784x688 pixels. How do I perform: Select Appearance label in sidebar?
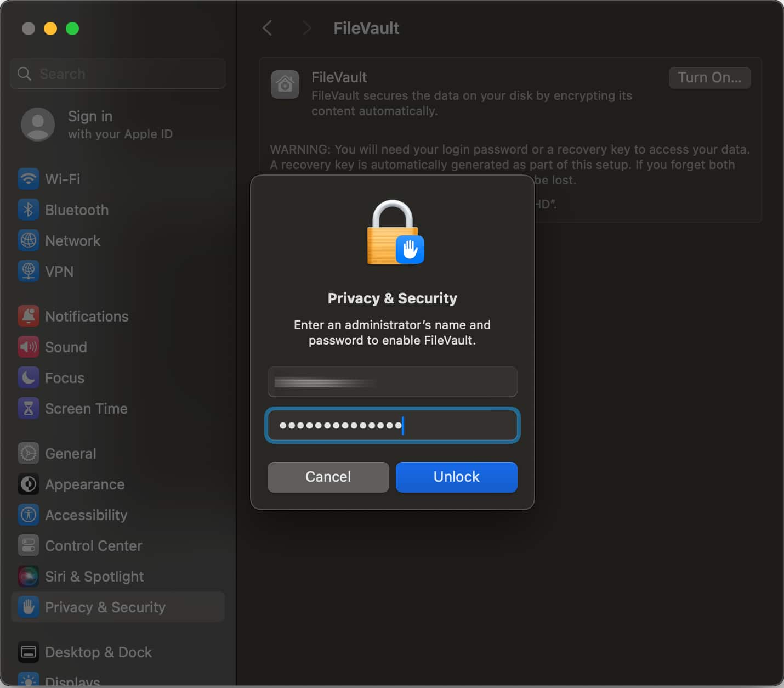84,484
